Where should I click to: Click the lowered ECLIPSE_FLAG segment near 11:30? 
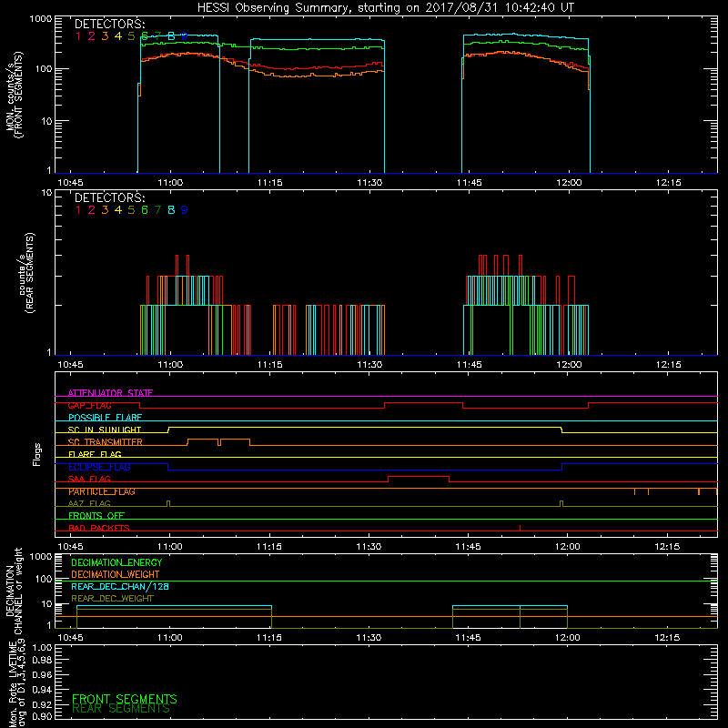tap(365, 470)
